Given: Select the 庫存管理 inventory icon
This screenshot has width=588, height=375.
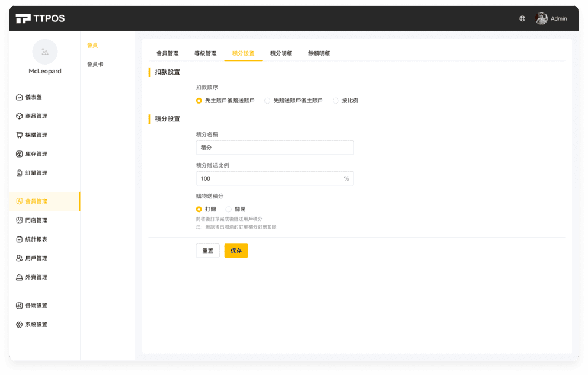Looking at the screenshot, I should (x=20, y=154).
